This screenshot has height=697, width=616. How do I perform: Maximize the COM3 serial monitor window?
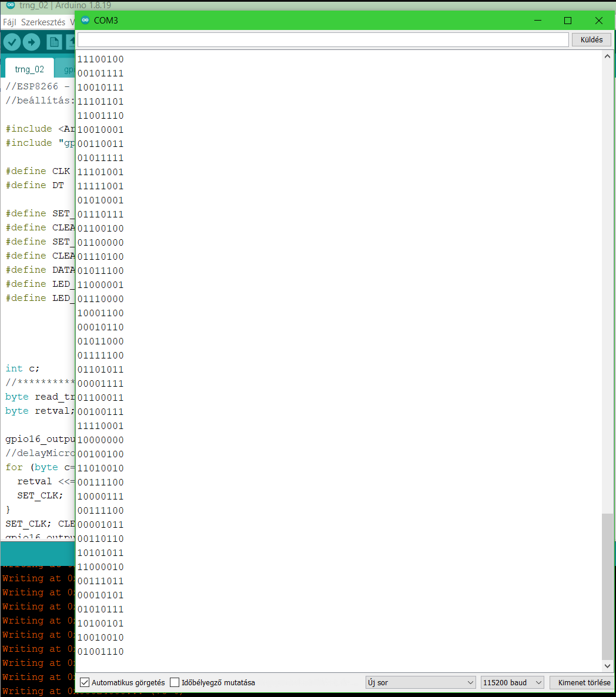(568, 21)
